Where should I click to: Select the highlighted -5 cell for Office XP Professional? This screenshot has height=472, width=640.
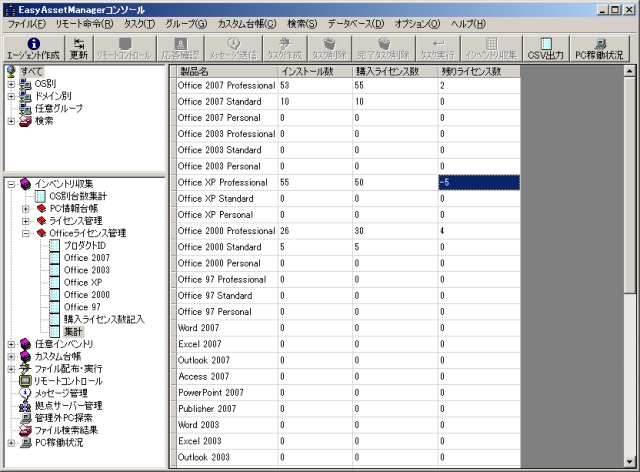[x=479, y=183]
